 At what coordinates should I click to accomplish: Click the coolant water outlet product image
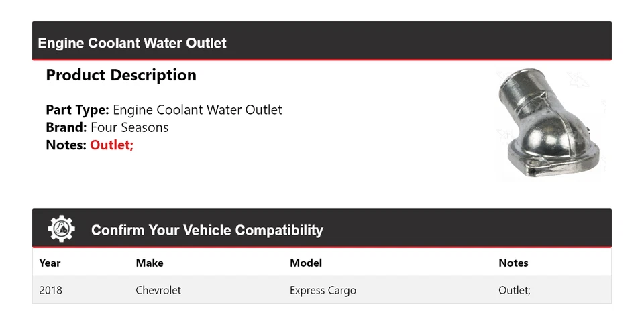point(551,125)
